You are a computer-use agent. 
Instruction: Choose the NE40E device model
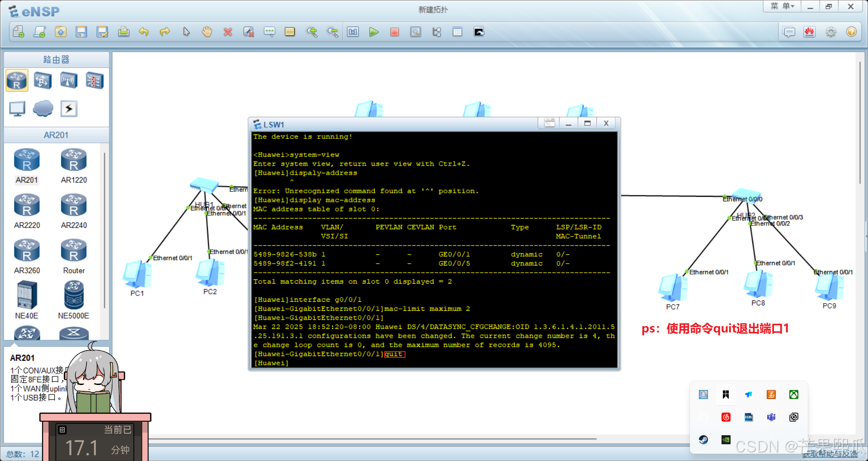click(27, 300)
